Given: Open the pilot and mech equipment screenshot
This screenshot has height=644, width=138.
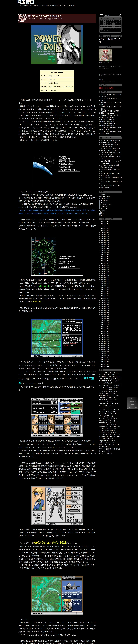Looking at the screenshot, I should click(x=57, y=506).
